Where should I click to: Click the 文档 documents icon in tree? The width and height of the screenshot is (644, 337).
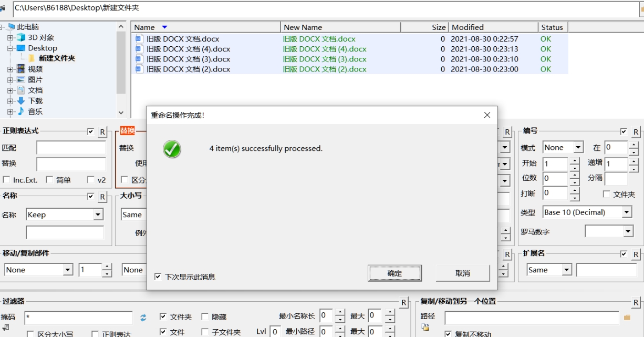click(x=21, y=90)
